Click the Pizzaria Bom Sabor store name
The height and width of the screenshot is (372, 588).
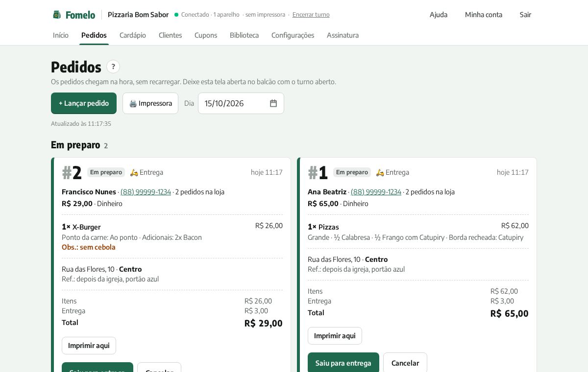(138, 15)
